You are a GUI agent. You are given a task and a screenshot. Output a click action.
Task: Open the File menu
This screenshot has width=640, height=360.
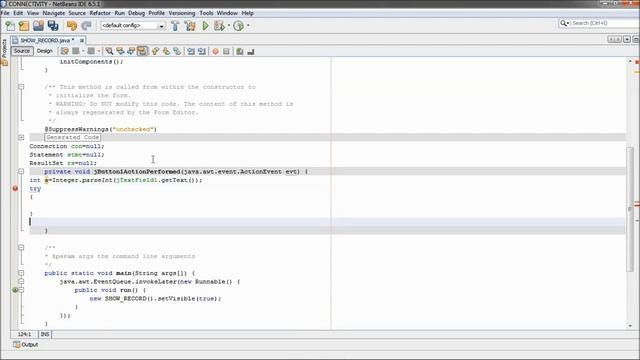(x=5, y=13)
